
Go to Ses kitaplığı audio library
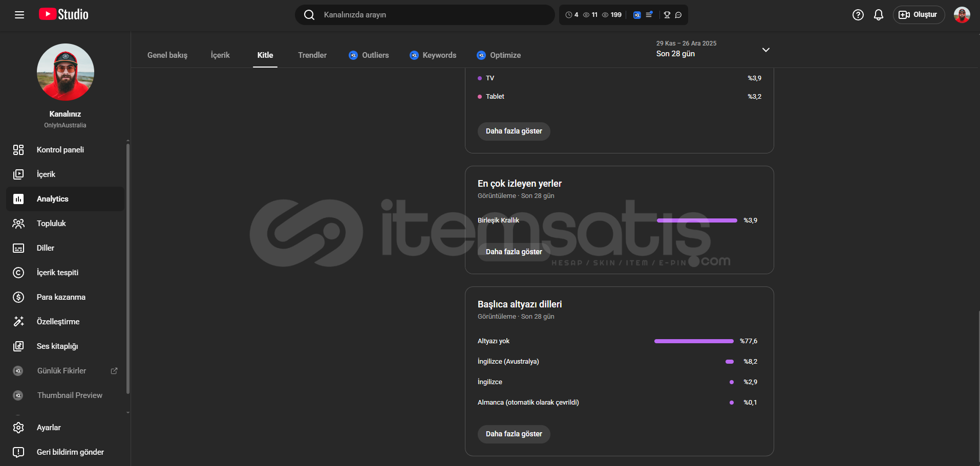pyautogui.click(x=57, y=346)
